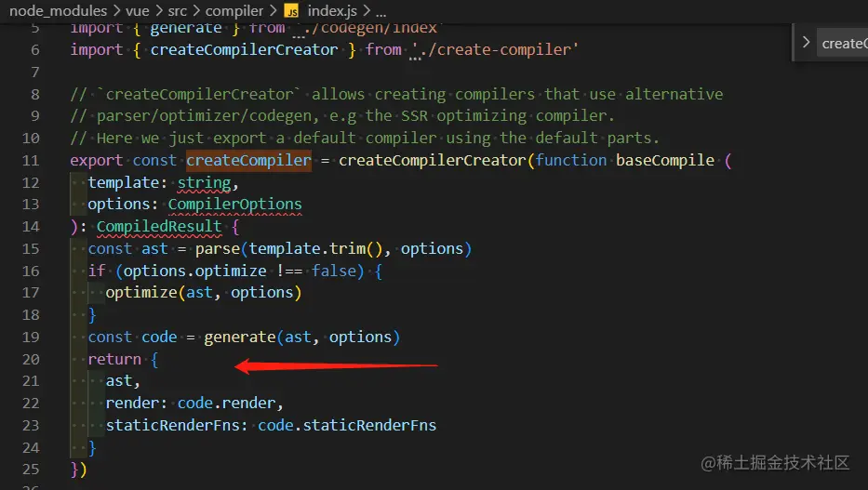The height and width of the screenshot is (490, 868).
Task: Click line number 6 in the gutter
Action: (34, 50)
